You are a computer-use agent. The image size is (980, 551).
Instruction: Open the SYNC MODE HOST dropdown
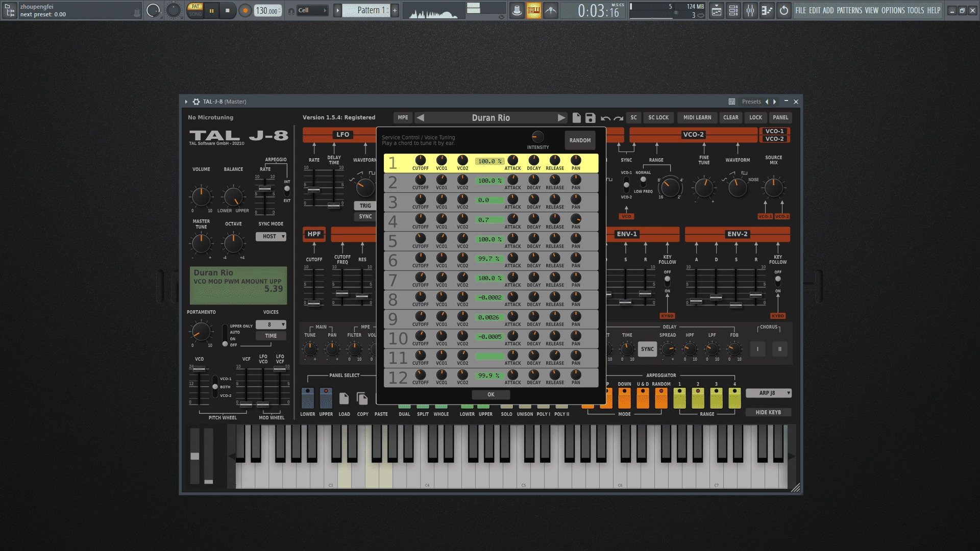pyautogui.click(x=271, y=236)
